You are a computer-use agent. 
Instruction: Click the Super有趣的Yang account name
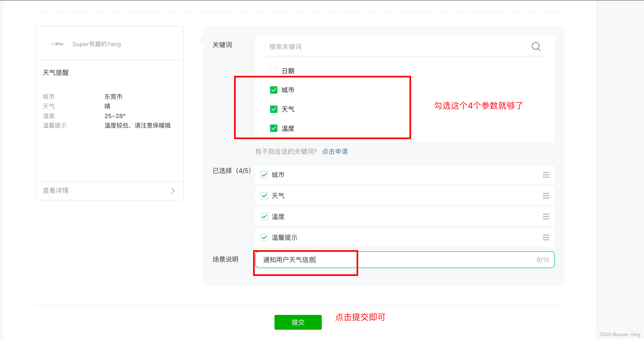tap(97, 44)
